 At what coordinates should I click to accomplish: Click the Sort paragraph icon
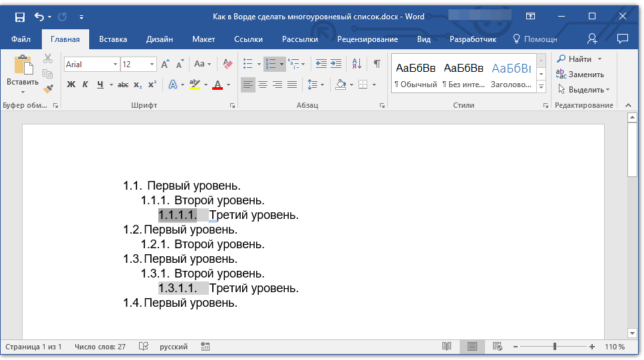pyautogui.click(x=357, y=64)
